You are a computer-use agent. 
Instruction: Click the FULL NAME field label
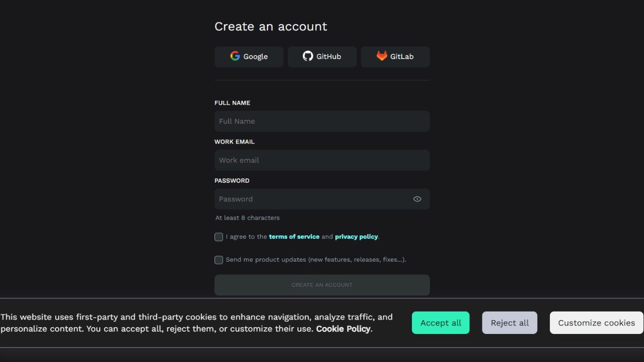[x=232, y=103]
